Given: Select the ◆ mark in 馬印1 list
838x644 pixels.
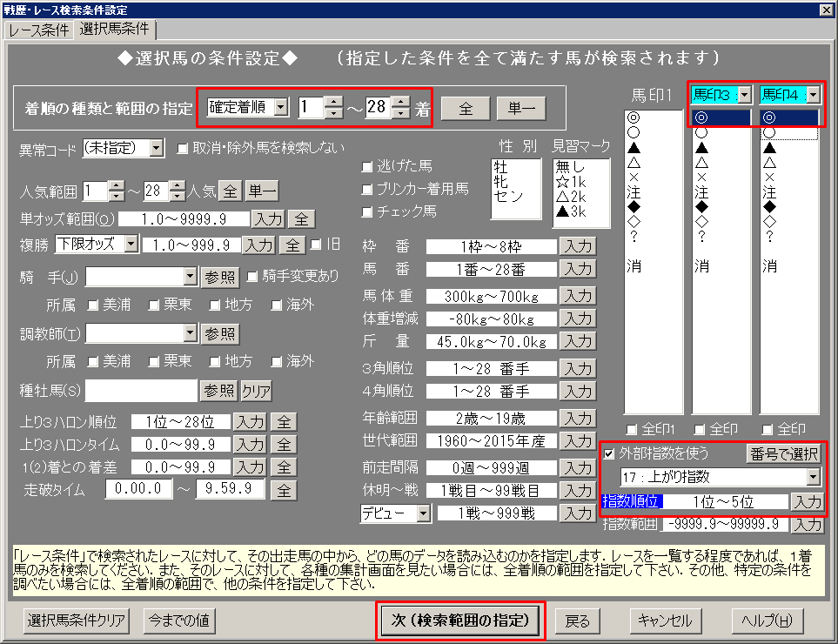Looking at the screenshot, I should [634, 206].
